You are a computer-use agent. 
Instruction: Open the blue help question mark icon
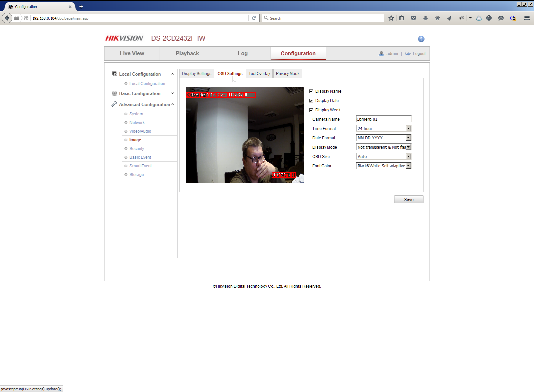tap(421, 39)
